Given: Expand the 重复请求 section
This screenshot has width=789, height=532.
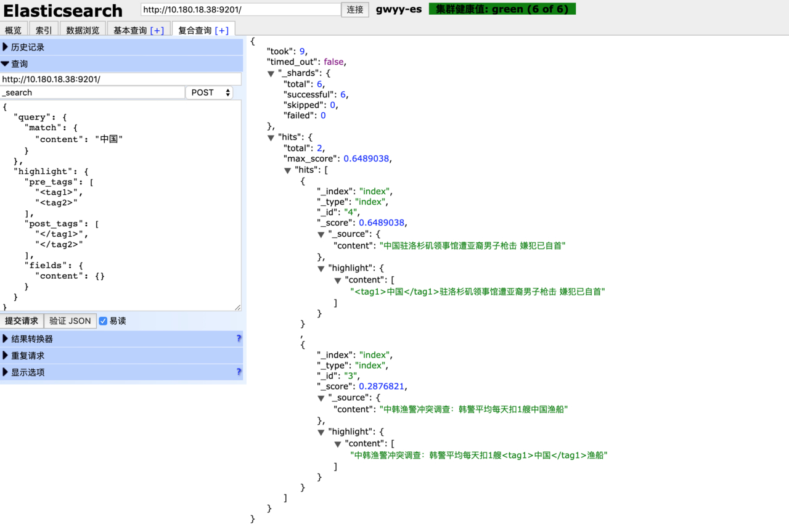Looking at the screenshot, I should (x=121, y=355).
